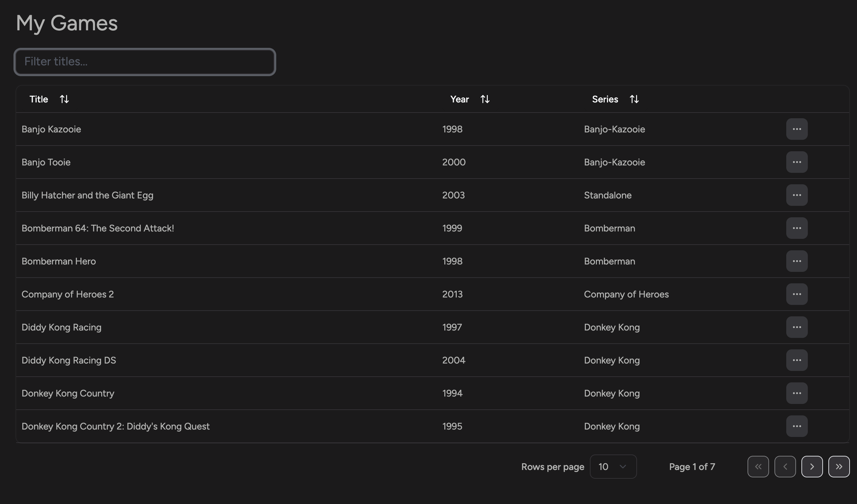Click the Banjo Tooie title cell

click(x=46, y=162)
